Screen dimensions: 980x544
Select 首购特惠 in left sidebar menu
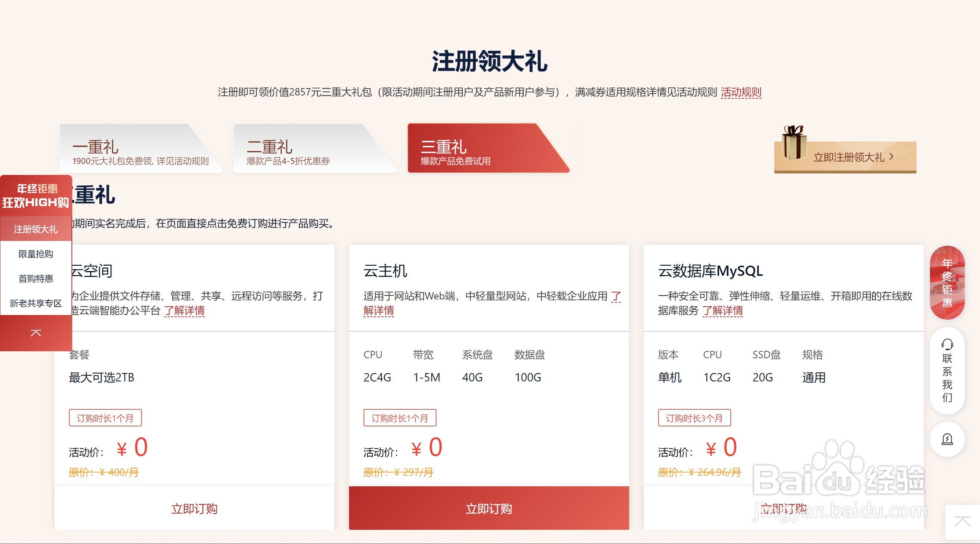(36, 278)
